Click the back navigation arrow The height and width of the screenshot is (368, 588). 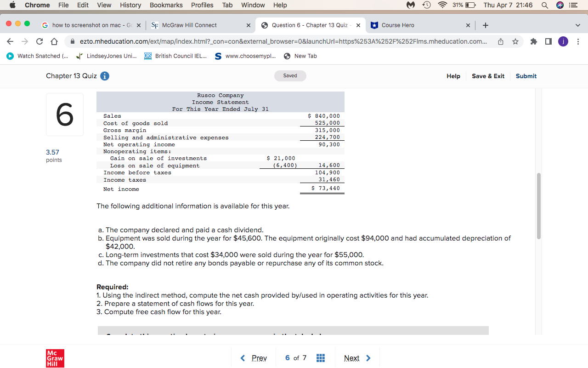click(x=10, y=41)
